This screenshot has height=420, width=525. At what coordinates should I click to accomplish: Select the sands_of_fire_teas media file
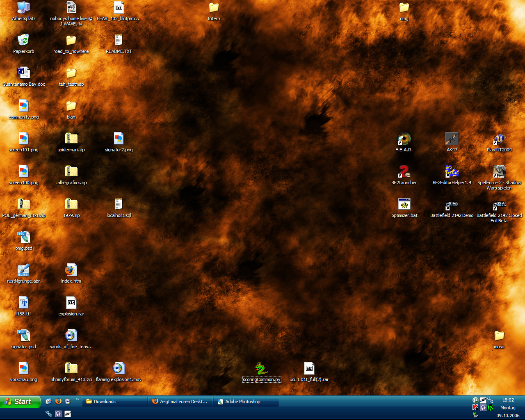click(x=71, y=339)
